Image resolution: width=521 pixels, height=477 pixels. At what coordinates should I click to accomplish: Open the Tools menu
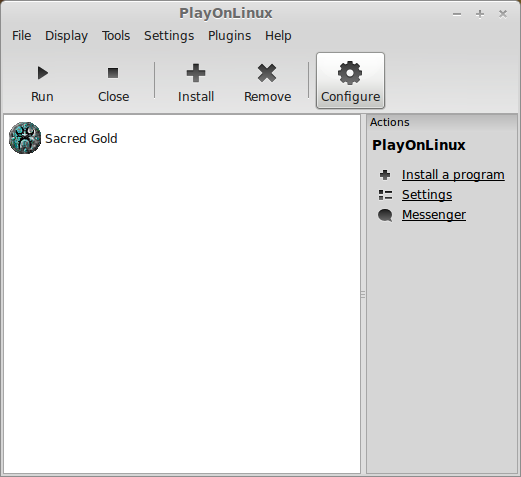tap(116, 36)
